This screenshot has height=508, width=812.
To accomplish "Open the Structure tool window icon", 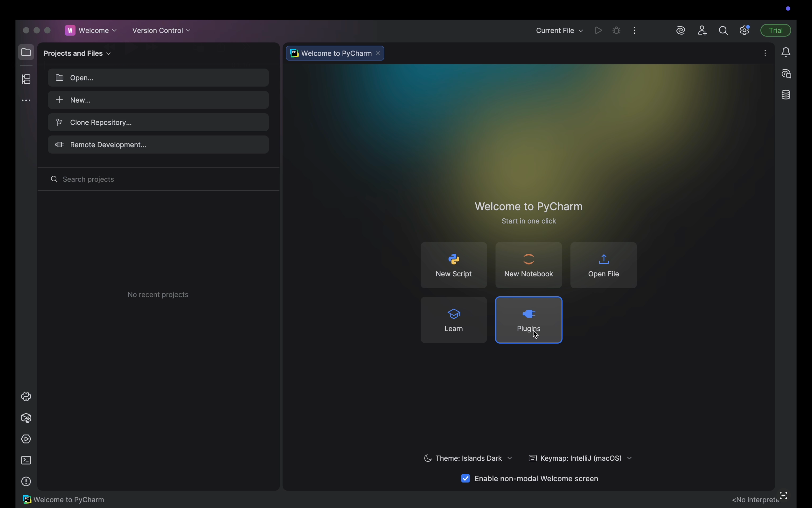I will [x=26, y=79].
